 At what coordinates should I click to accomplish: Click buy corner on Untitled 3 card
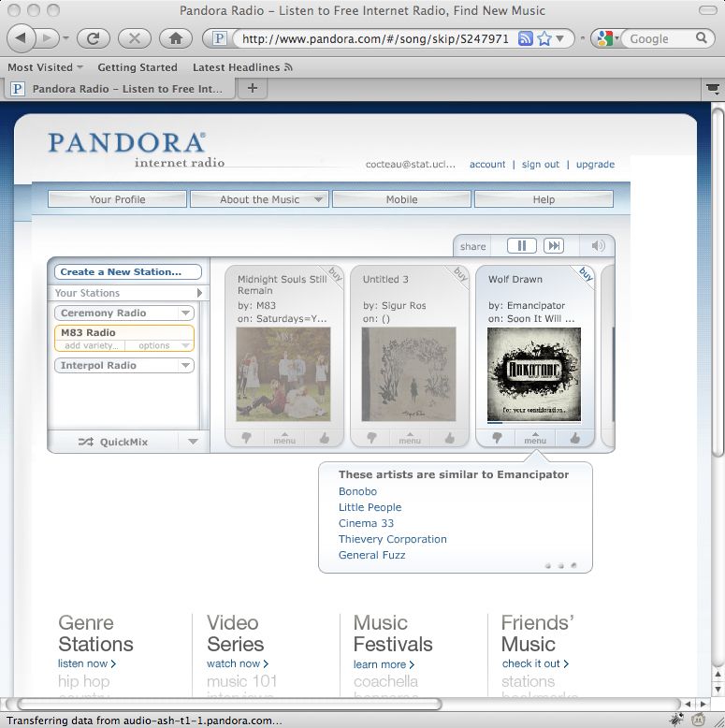(x=460, y=274)
